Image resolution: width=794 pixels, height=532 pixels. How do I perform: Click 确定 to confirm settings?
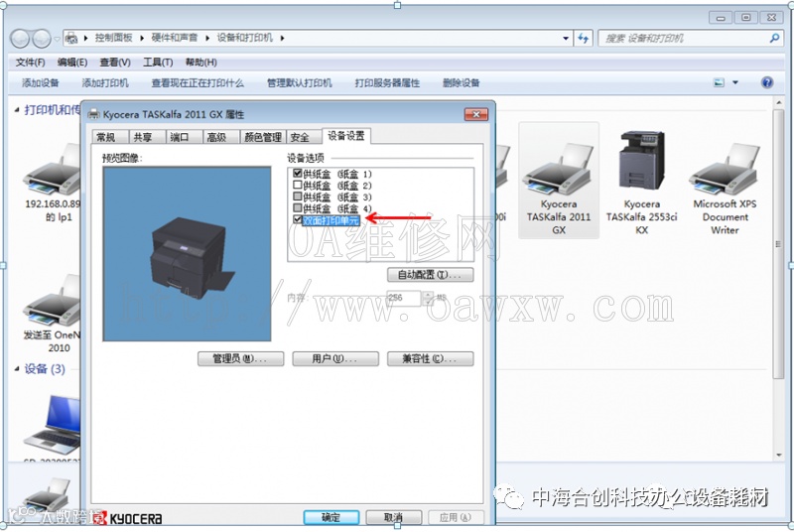[x=331, y=517]
